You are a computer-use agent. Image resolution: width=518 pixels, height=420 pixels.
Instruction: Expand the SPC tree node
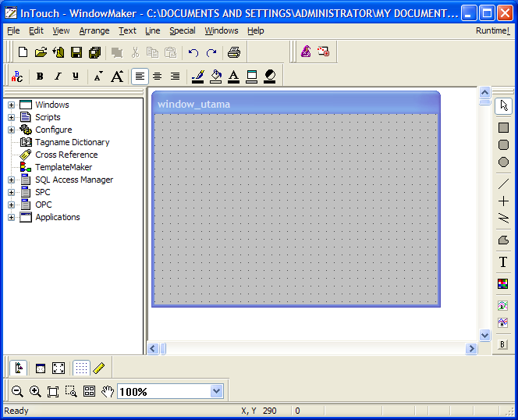(x=11, y=193)
